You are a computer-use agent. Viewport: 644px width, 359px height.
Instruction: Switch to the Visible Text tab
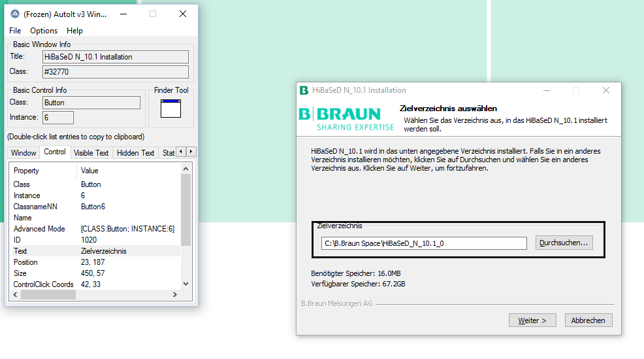click(91, 152)
